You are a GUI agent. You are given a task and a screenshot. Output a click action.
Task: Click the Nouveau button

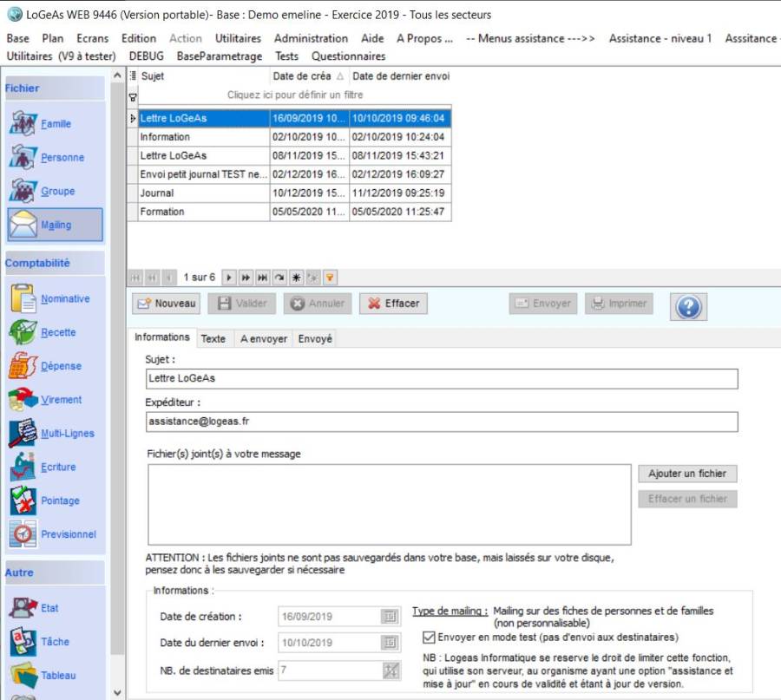[166, 304]
